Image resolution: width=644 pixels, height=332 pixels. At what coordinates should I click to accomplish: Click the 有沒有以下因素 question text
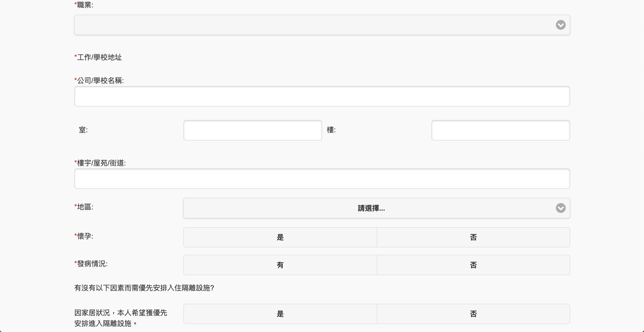(x=144, y=288)
